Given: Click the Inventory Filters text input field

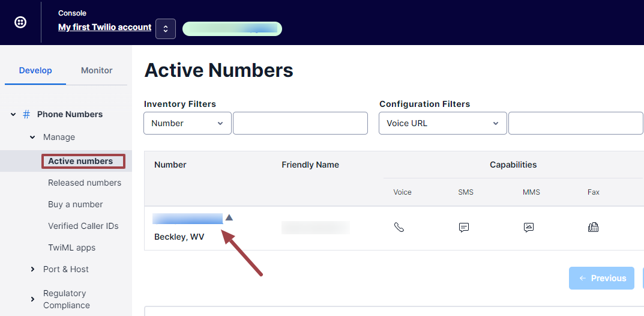Looking at the screenshot, I should (300, 123).
